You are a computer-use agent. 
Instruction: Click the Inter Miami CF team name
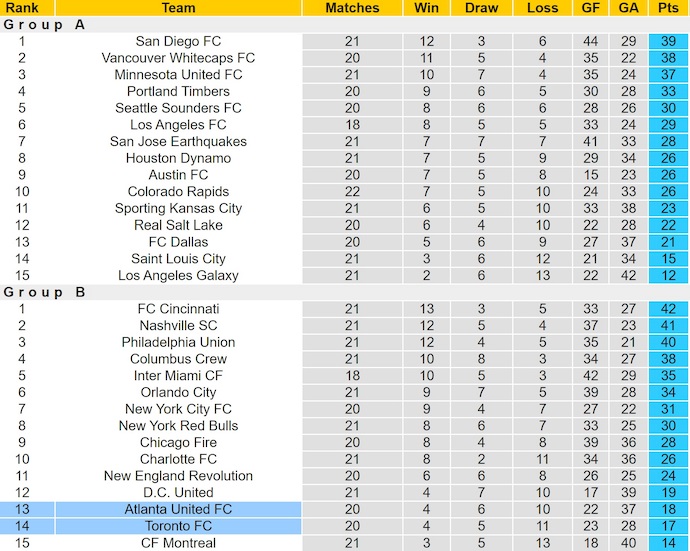point(178,376)
